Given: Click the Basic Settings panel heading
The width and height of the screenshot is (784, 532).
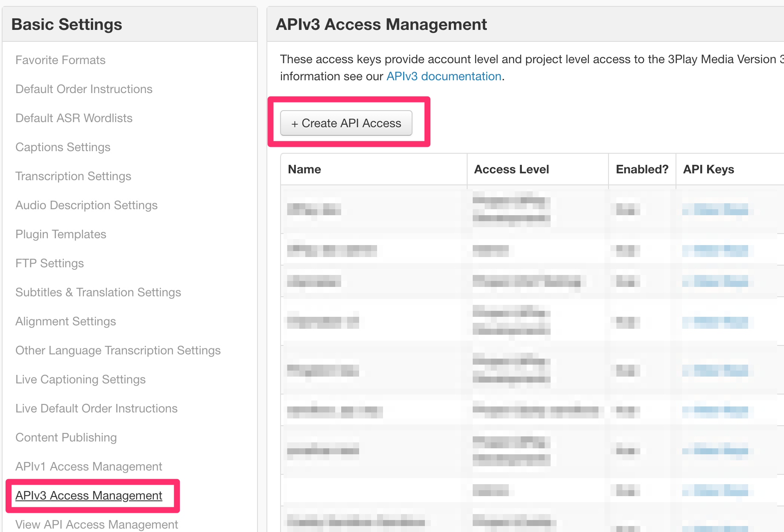Looking at the screenshot, I should pyautogui.click(x=67, y=24).
